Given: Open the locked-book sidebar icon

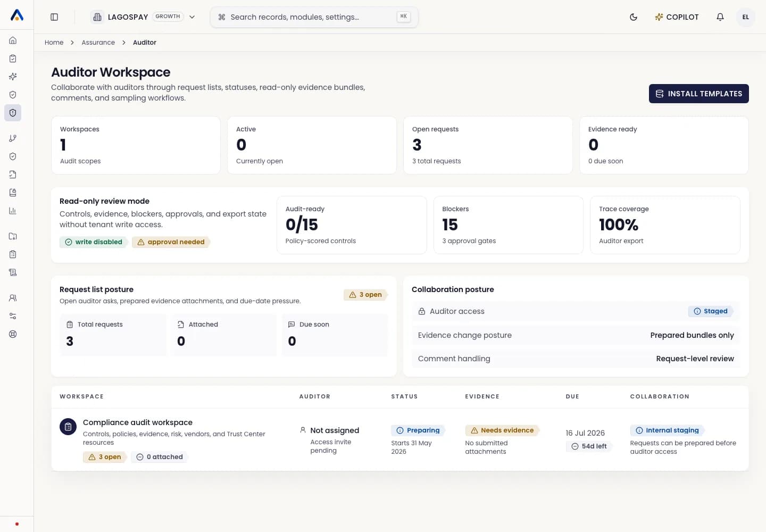Looking at the screenshot, I should tap(13, 193).
